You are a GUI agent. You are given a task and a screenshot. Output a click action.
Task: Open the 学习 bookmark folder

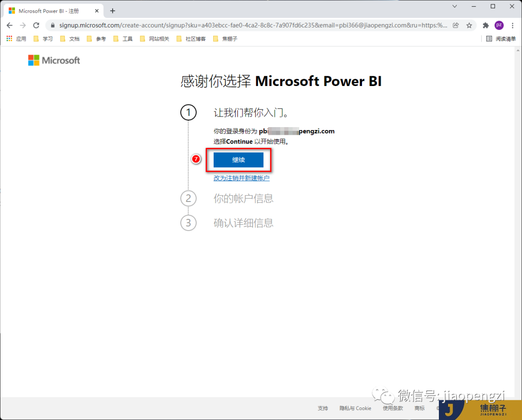point(43,39)
